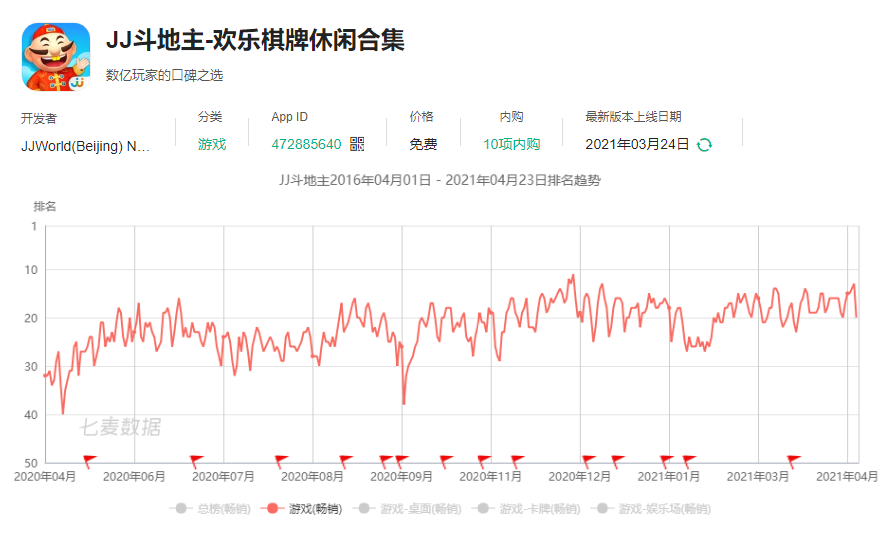This screenshot has width=885, height=535.
Task: Click the refresh icon beside 2021年03月24日
Action: pos(704,145)
